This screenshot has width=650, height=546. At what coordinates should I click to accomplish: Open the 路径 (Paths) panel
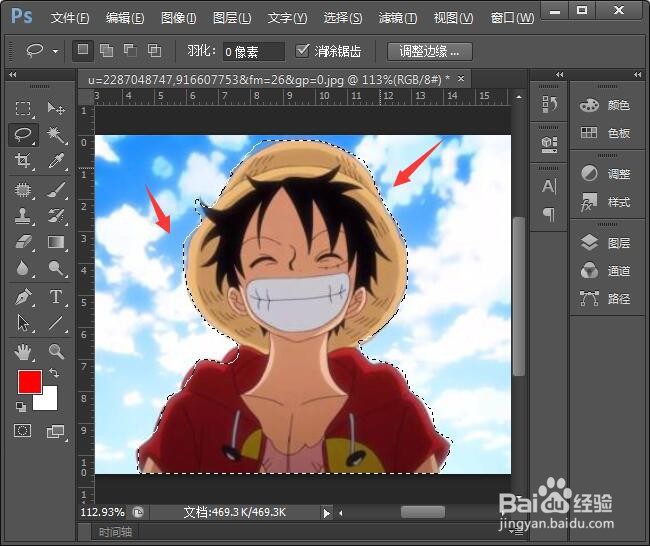605,298
